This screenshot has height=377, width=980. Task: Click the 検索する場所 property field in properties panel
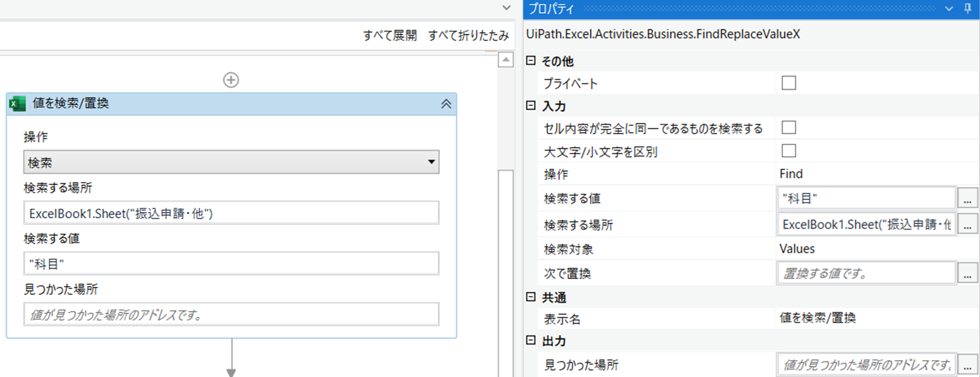point(866,225)
